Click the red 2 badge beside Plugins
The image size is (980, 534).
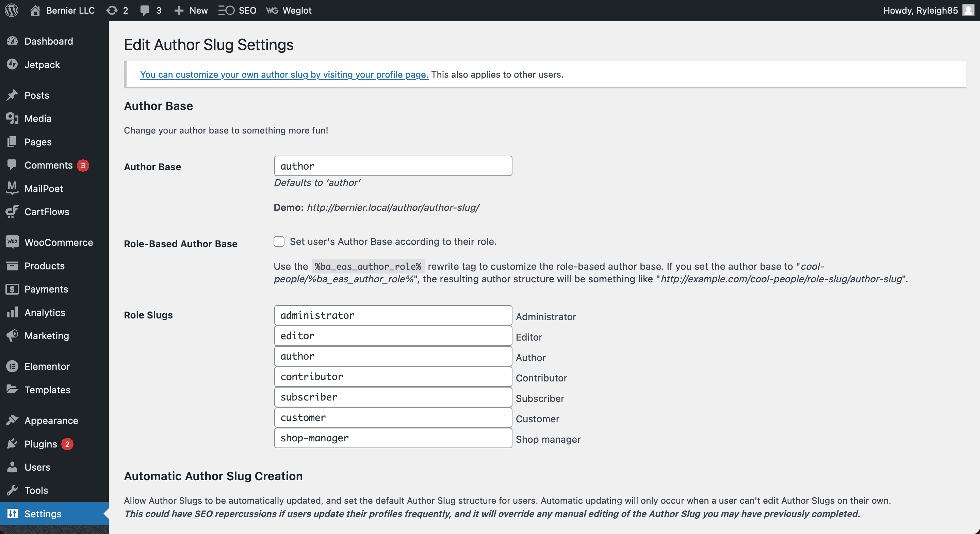tap(67, 444)
